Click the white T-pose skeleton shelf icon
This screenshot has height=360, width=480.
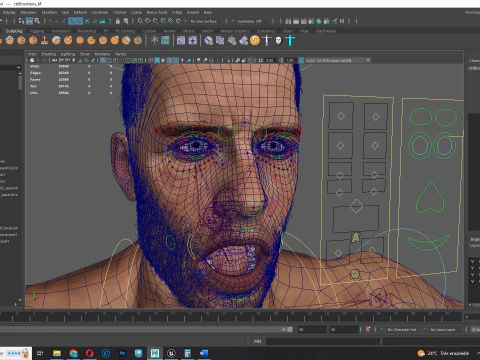[267, 41]
